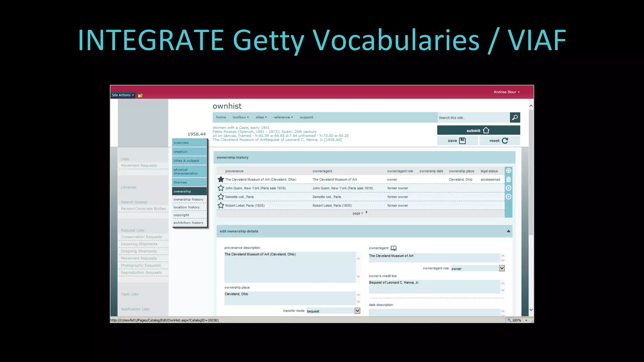Switch to the location history tab
This screenshot has height=362, width=644.
point(186,207)
